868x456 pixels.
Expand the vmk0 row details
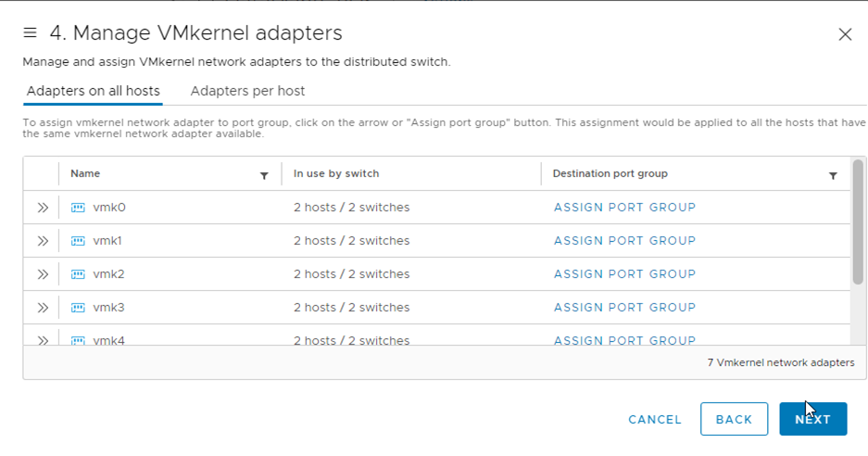tap(42, 208)
